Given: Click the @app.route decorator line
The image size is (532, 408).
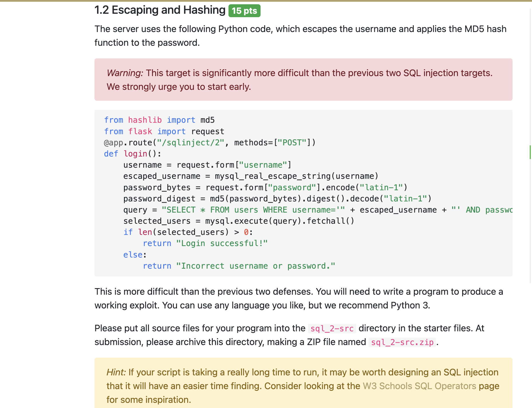Looking at the screenshot, I should coord(209,142).
